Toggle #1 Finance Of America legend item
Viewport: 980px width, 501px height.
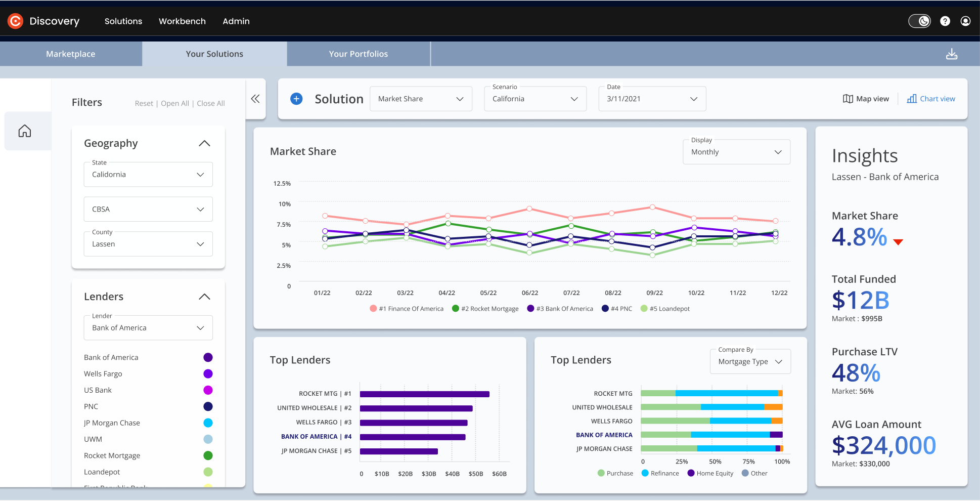407,309
